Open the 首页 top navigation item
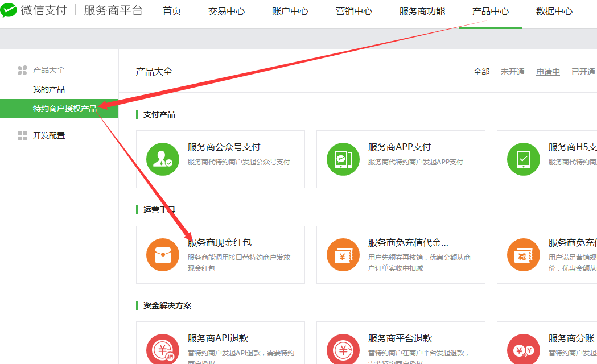This screenshot has height=364, width=597. click(x=172, y=11)
